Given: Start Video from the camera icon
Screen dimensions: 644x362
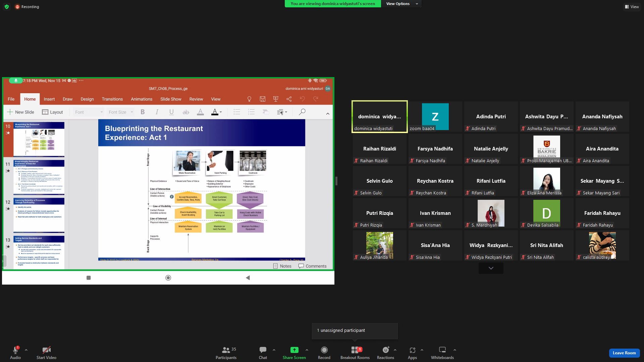Looking at the screenshot, I should 46,350.
